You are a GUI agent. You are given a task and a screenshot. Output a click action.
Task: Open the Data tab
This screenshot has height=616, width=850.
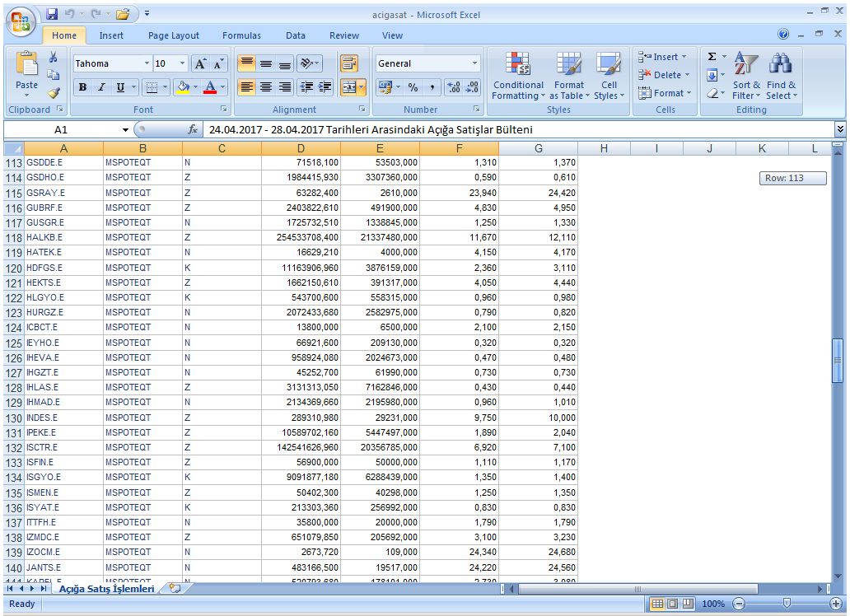296,35
